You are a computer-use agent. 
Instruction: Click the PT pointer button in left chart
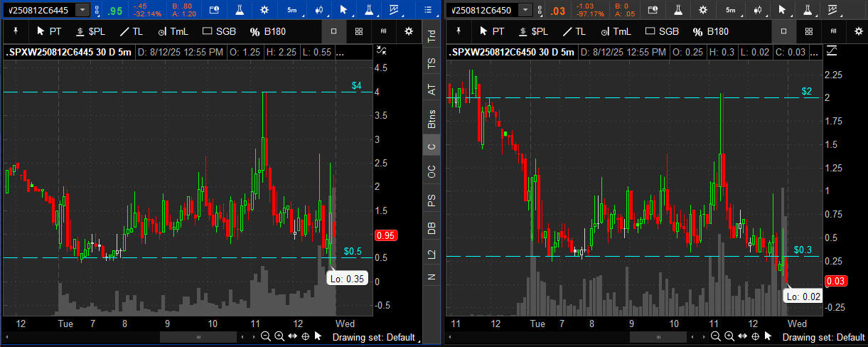50,31
